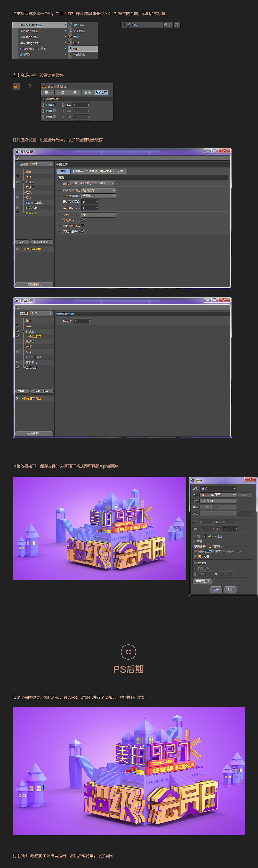Select 对象缓存 item in render settings tree

[x=35, y=336]
